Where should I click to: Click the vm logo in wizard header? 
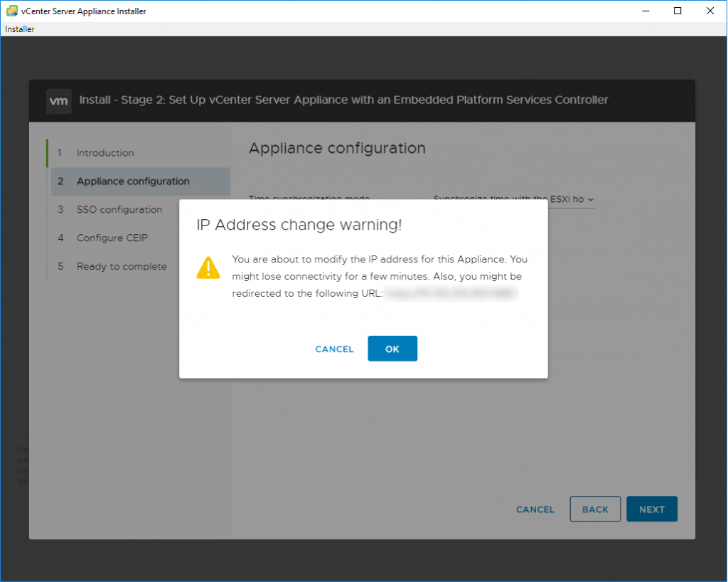coord(58,100)
